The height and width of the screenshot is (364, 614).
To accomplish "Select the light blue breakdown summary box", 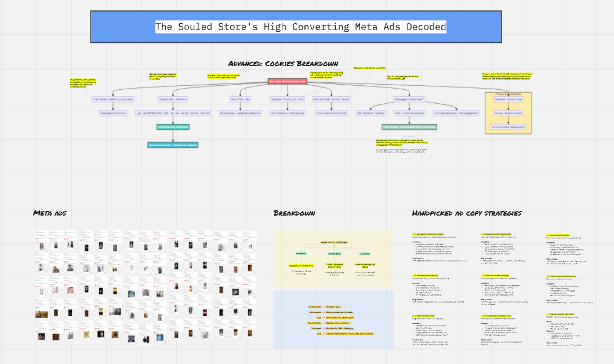I will (333, 319).
